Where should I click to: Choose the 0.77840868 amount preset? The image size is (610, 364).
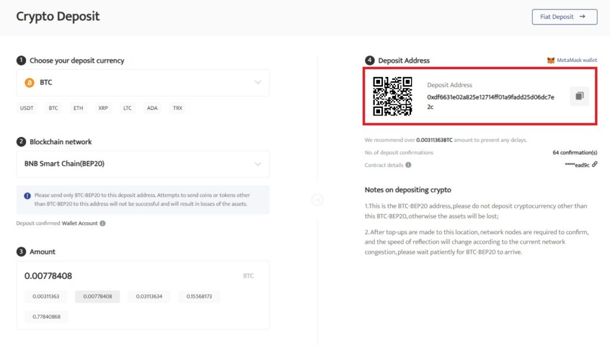click(46, 316)
